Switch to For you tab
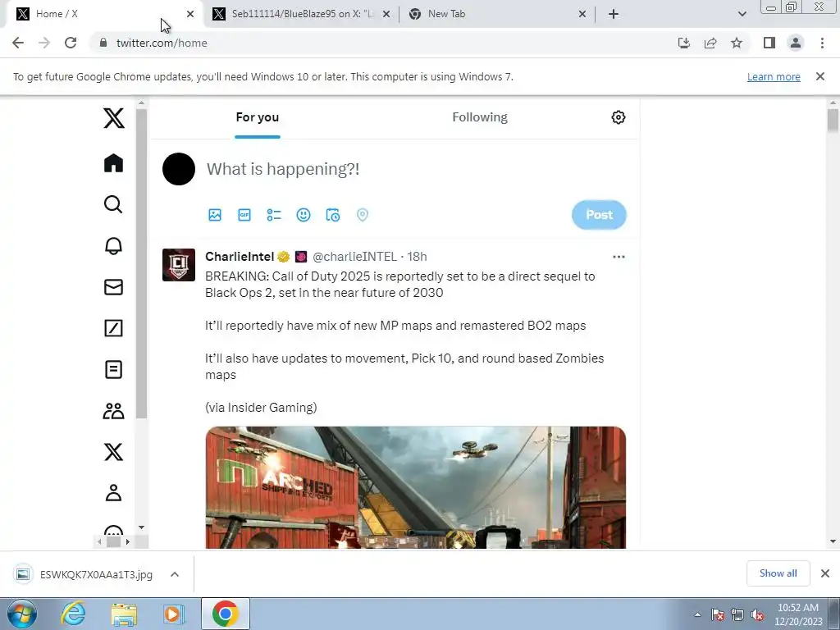 [x=257, y=117]
